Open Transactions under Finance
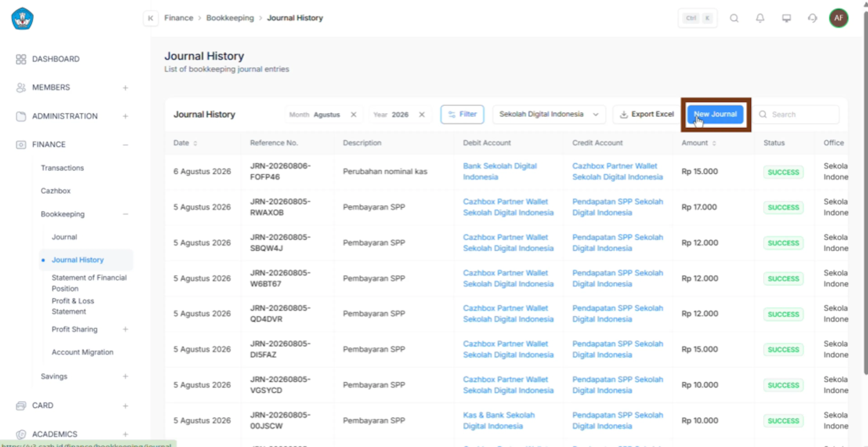The image size is (868, 447). pos(62,168)
